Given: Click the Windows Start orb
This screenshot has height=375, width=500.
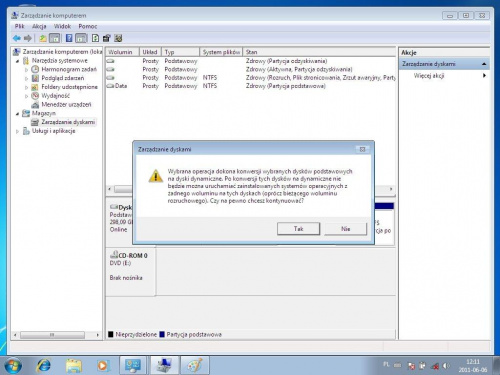Looking at the screenshot, I should click(x=13, y=366).
